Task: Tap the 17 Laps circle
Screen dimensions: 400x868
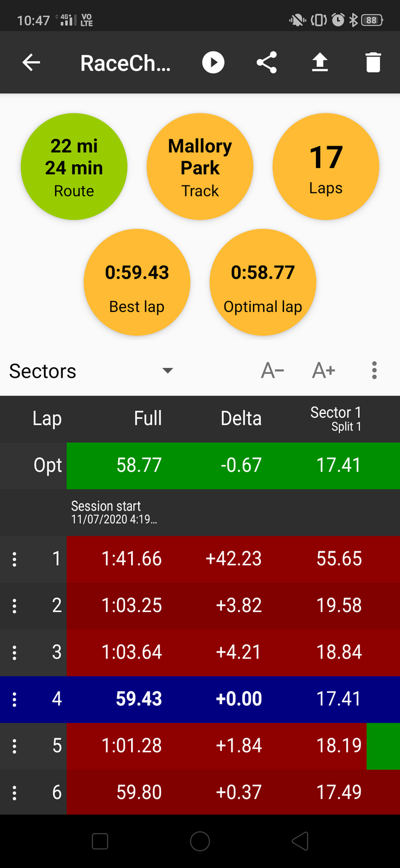Action: point(326,167)
